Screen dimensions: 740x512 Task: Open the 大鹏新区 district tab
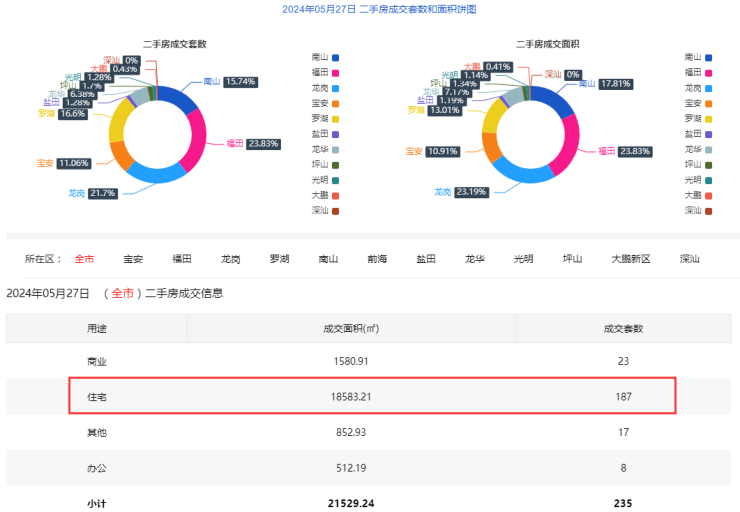coord(631,259)
